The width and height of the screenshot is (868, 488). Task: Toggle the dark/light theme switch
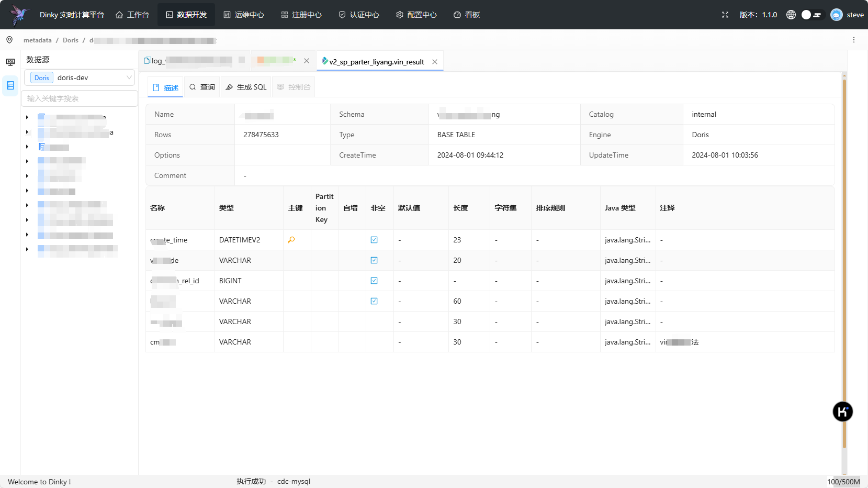pyautogui.click(x=811, y=15)
